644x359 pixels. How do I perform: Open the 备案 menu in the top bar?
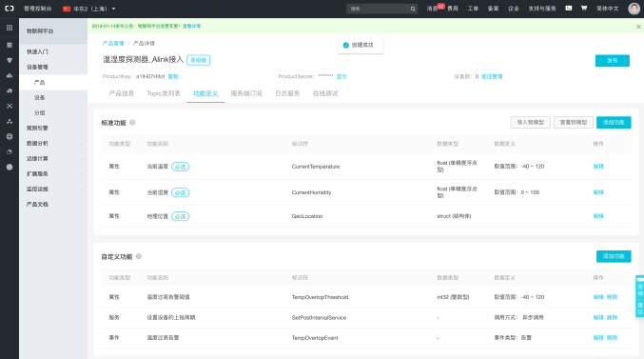(493, 9)
